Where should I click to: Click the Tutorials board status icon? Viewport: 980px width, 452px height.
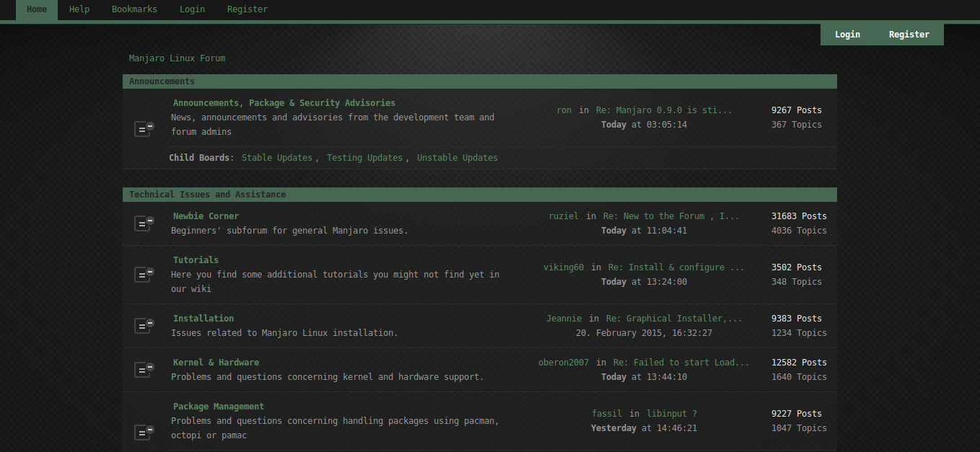(x=144, y=274)
